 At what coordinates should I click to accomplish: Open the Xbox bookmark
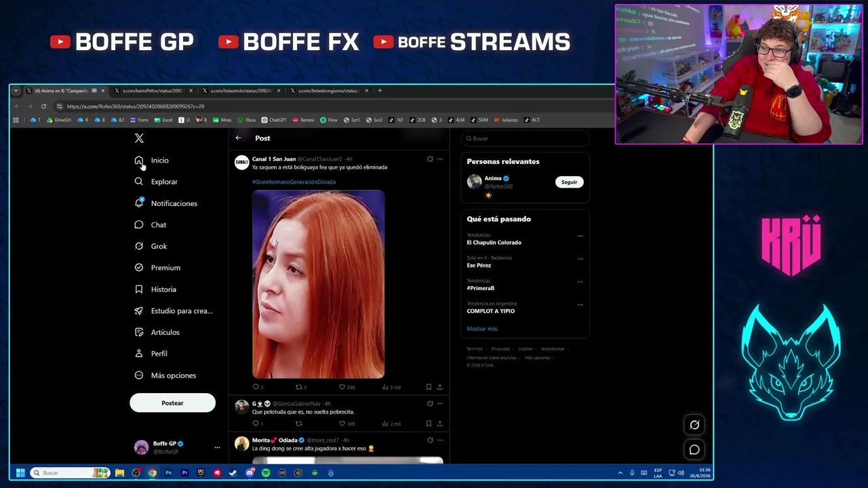coord(247,120)
